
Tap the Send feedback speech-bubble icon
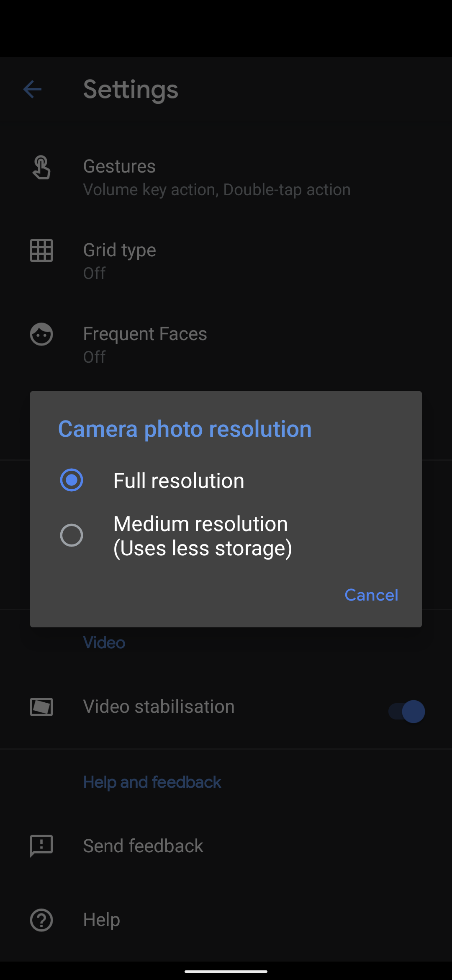[41, 846]
